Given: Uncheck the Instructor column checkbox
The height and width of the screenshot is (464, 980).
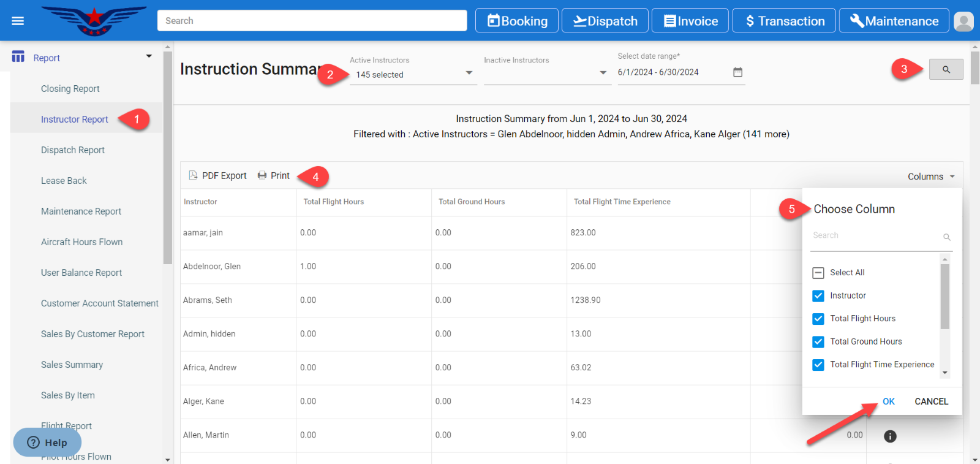Looking at the screenshot, I should [x=818, y=295].
